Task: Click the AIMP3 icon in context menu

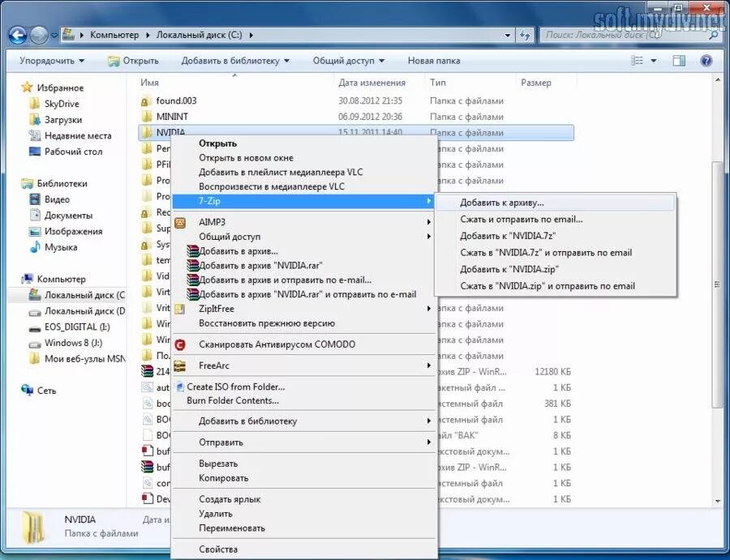Action: (180, 222)
